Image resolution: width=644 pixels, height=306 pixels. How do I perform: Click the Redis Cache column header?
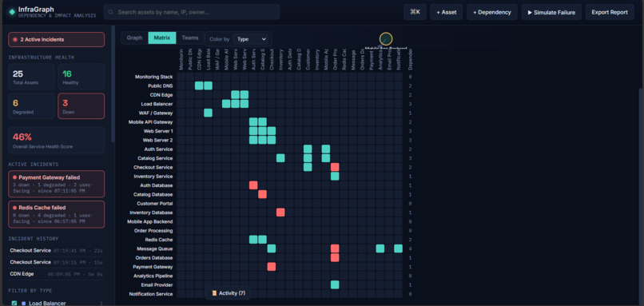(344, 60)
